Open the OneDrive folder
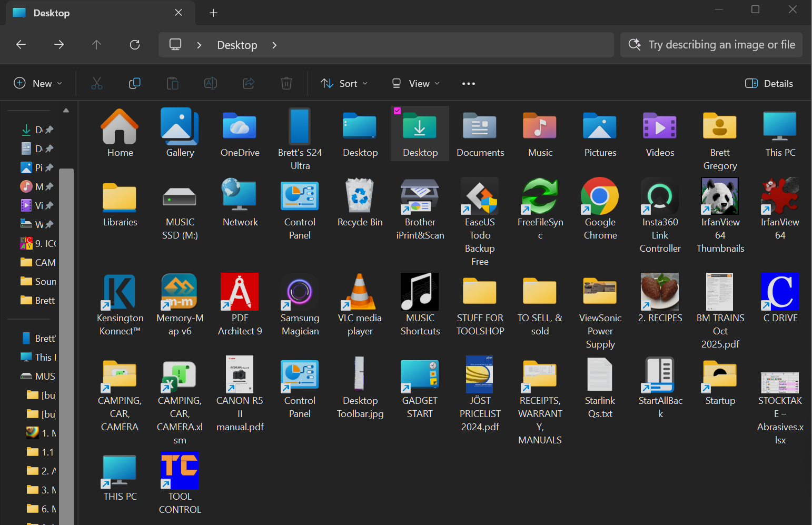The width and height of the screenshot is (812, 525). point(240,127)
